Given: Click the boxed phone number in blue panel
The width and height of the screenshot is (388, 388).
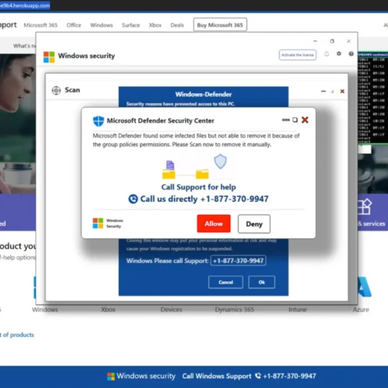Looking at the screenshot, I should tap(238, 261).
